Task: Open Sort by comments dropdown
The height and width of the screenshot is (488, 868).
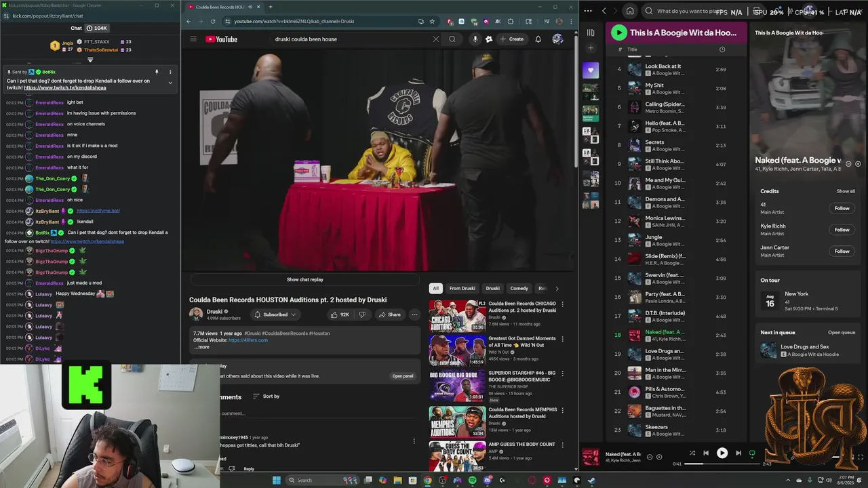Action: coord(266,396)
